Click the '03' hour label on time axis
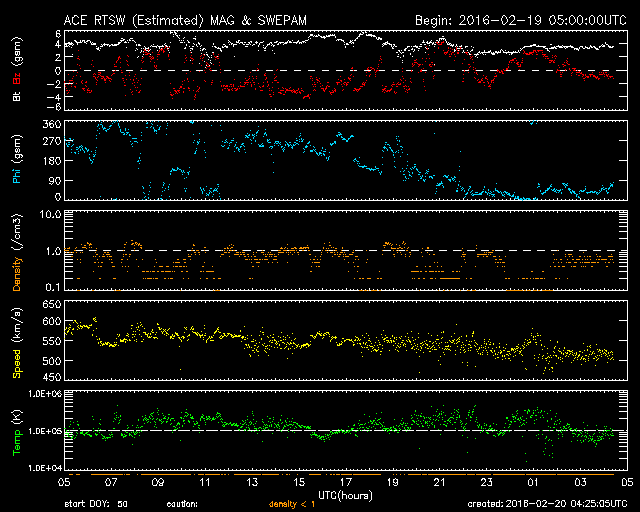 (x=580, y=483)
